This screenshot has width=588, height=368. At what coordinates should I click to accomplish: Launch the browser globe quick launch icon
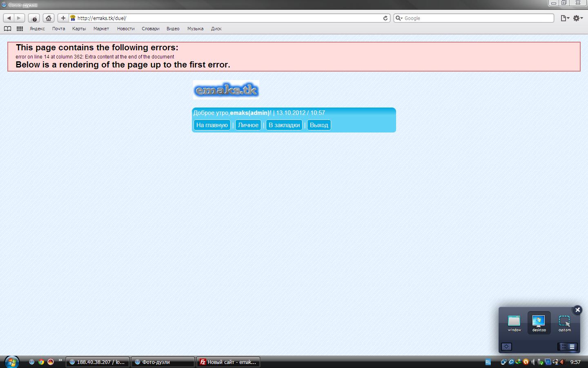point(32,362)
